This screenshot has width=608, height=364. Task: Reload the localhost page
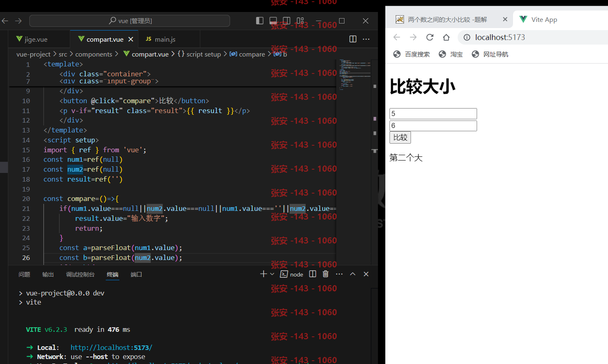430,37
